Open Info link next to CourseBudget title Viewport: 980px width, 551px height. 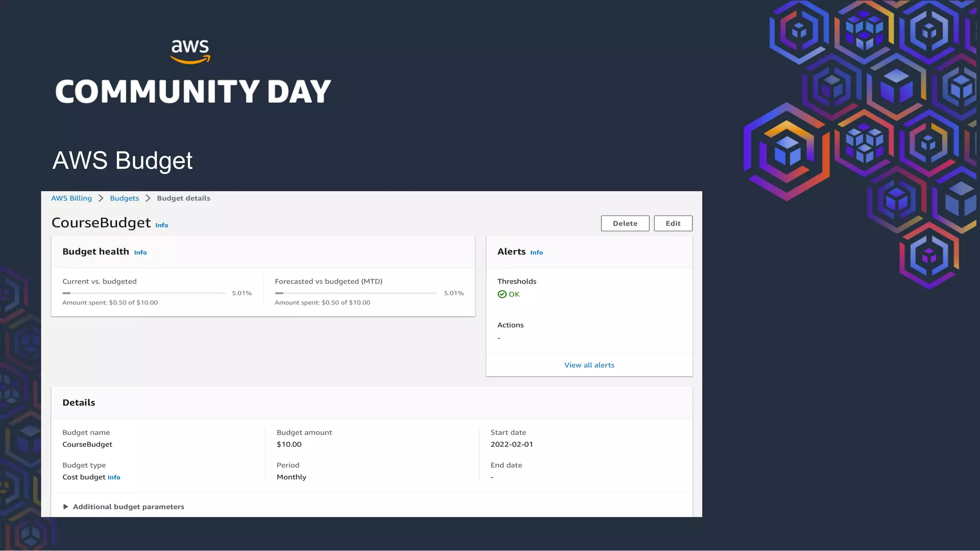pyautogui.click(x=162, y=225)
